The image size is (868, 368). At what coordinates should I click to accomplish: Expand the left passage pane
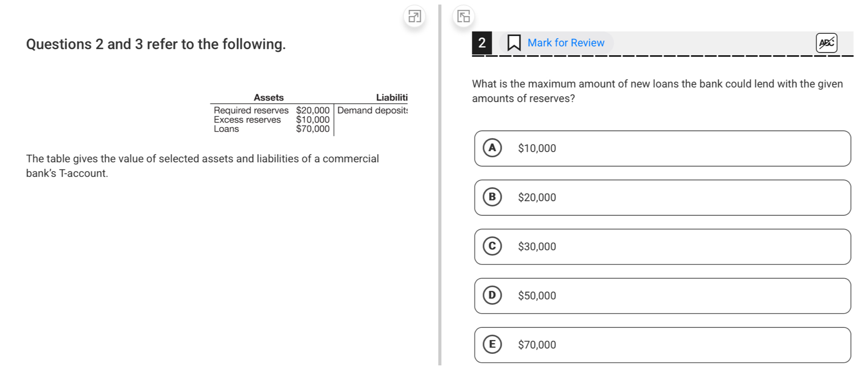[414, 17]
